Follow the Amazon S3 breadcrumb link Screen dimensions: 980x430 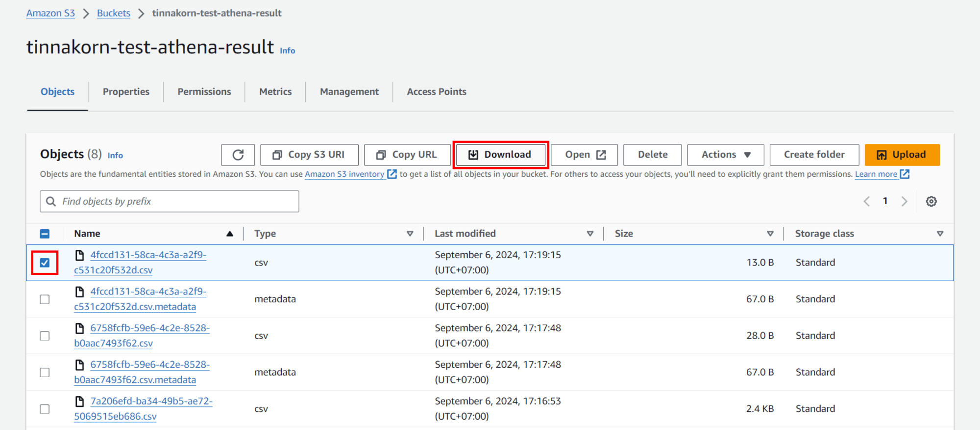coord(50,13)
